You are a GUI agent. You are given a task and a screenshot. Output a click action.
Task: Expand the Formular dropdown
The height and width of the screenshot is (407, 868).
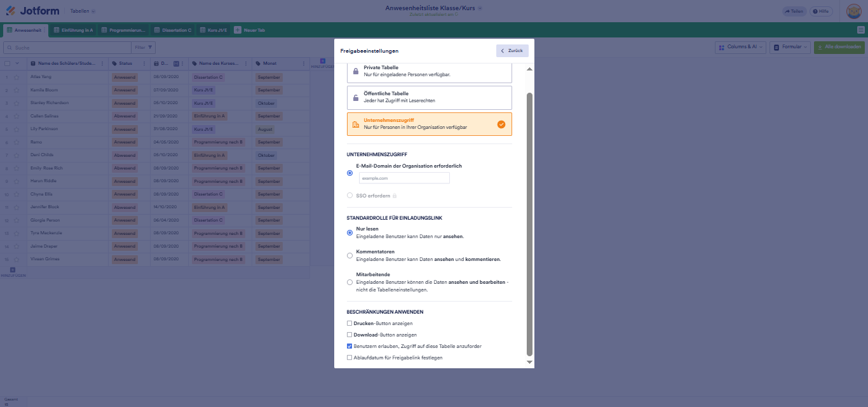[790, 47]
